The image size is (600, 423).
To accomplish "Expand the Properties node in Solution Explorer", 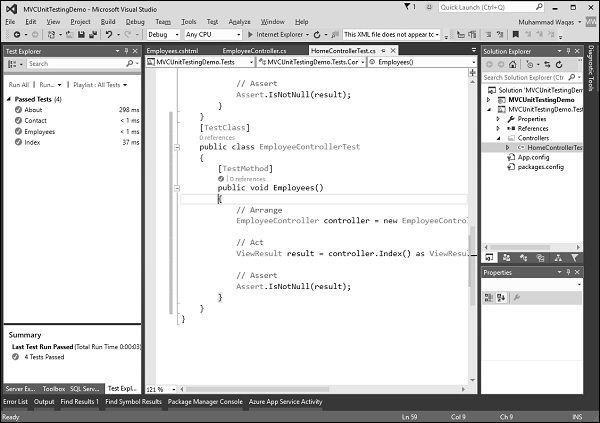I will point(498,119).
